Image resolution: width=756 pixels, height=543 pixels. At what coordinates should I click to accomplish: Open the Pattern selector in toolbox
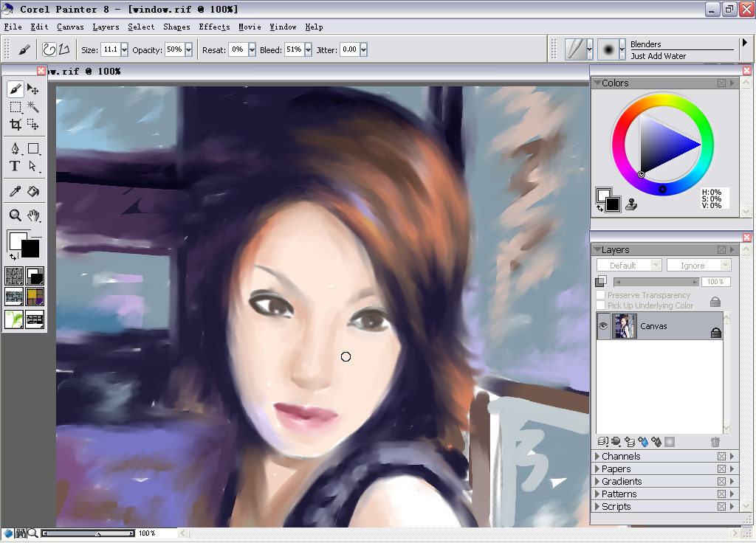point(14,297)
